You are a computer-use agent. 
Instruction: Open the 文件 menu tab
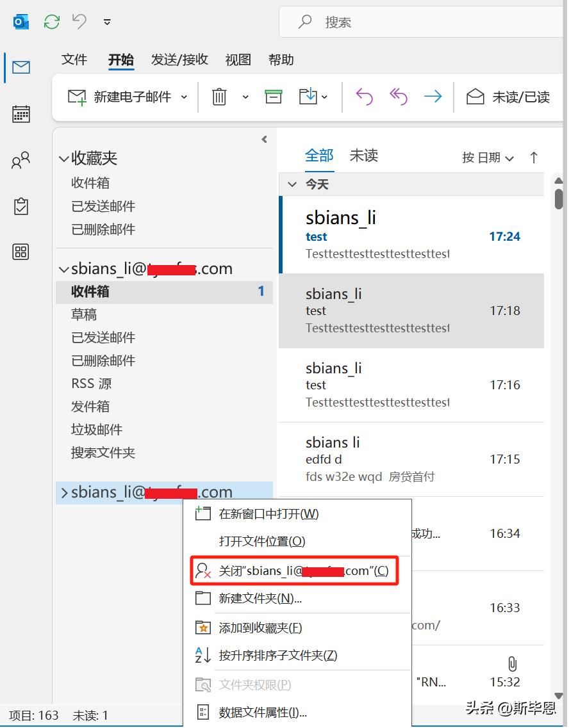74,60
